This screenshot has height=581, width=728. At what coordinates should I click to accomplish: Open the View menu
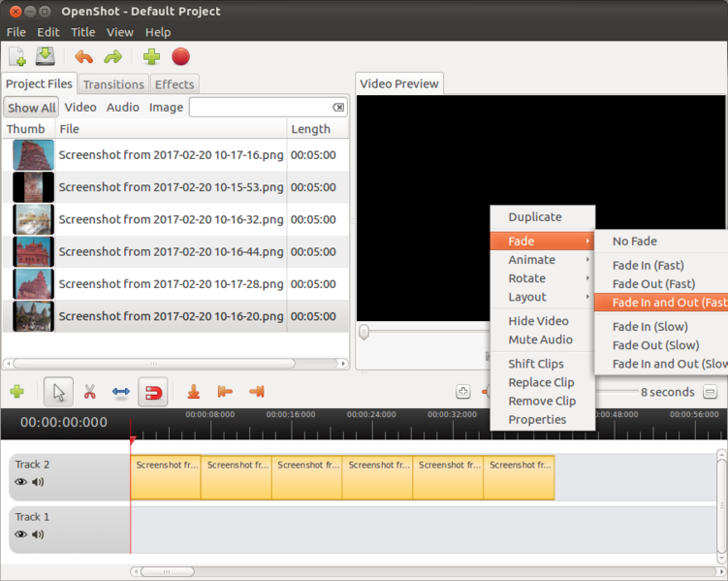coord(120,32)
